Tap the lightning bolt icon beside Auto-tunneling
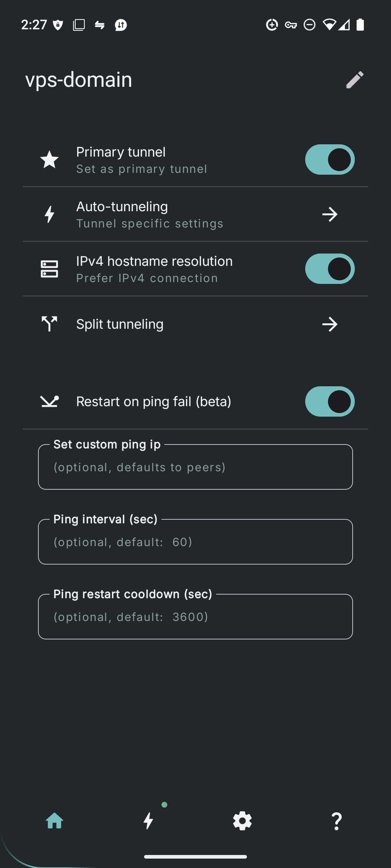The width and height of the screenshot is (391, 868). point(50,214)
